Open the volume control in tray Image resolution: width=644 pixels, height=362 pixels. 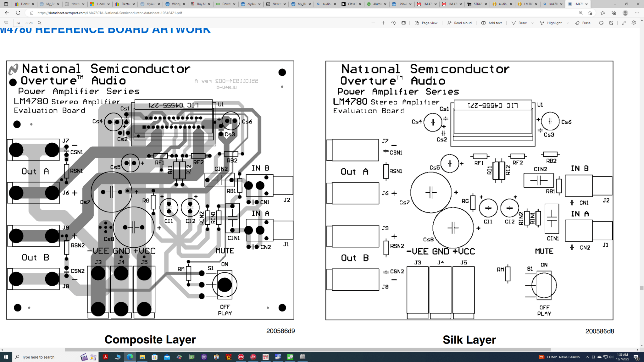coord(611,357)
